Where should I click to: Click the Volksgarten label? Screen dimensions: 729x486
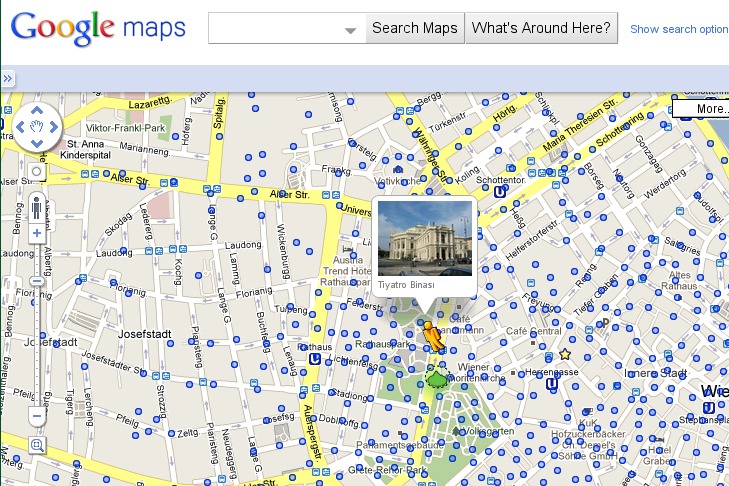489,432
